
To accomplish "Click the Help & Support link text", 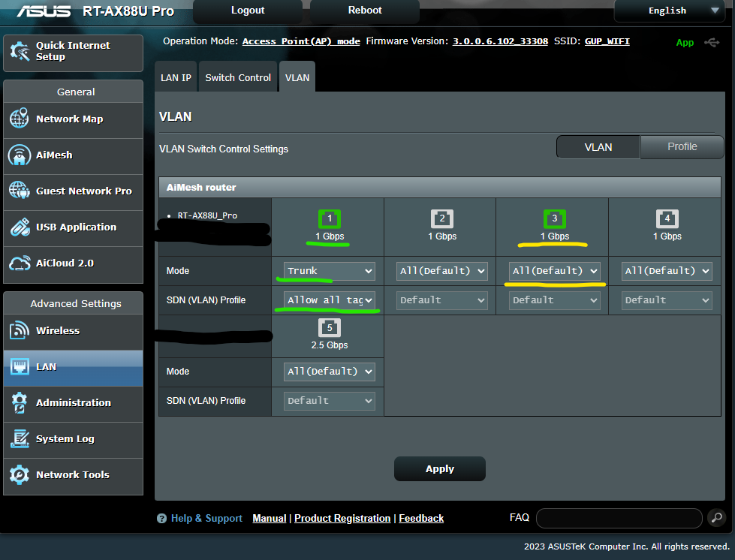I will click(206, 518).
